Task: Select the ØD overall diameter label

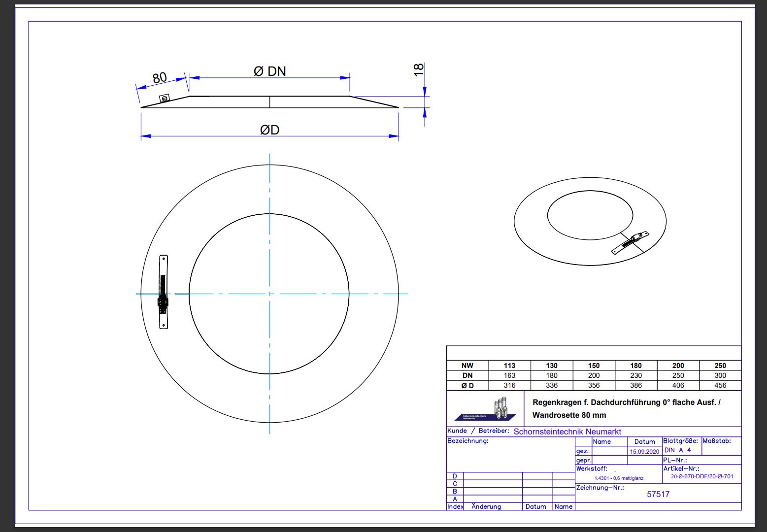Action: (269, 130)
